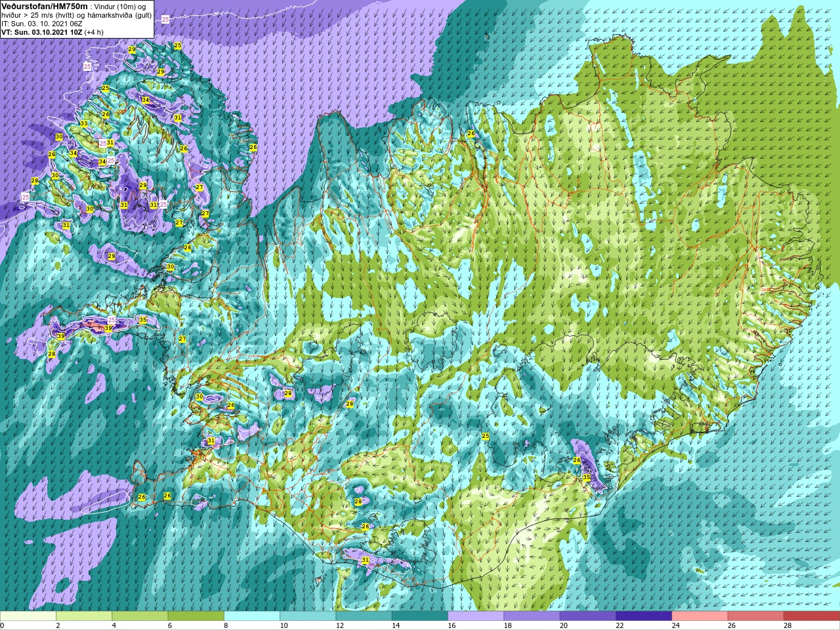Click the legend tick label "6"
840x630 pixels.
pos(169,625)
